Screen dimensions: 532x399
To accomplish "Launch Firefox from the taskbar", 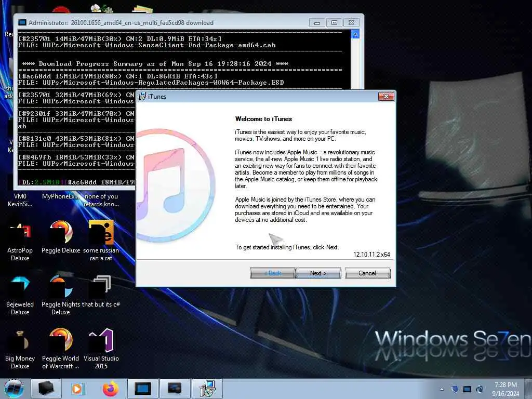I will 110,389.
